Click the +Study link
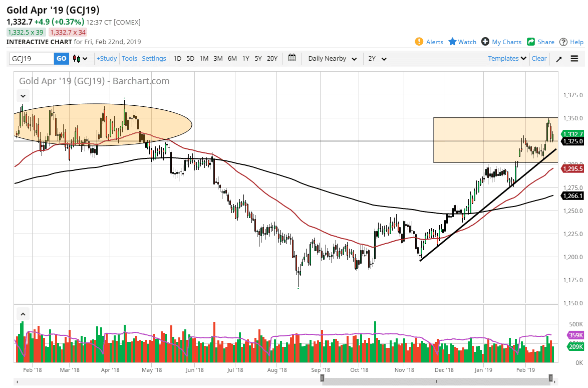The height and width of the screenshot is (388, 588). [x=107, y=59]
